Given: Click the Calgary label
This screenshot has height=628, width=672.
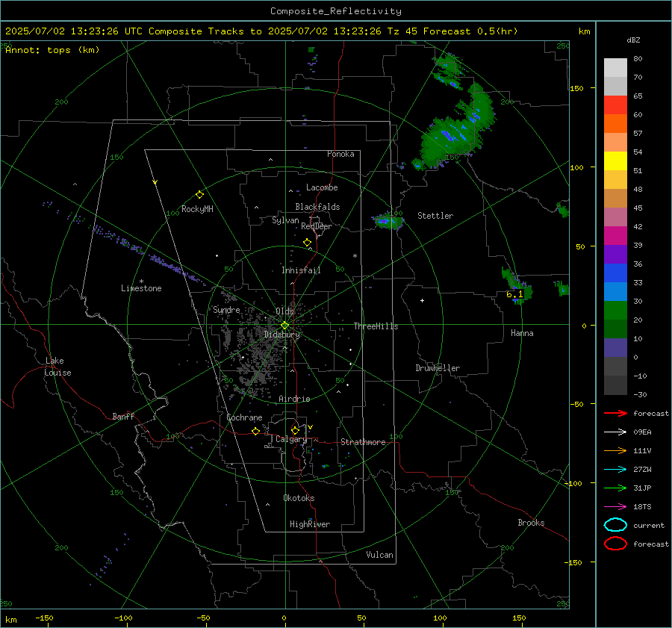Looking at the screenshot, I should 291,439.
